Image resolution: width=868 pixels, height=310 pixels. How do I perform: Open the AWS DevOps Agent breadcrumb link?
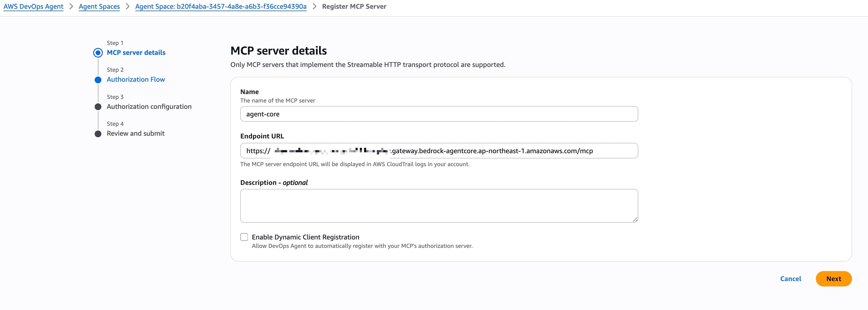[x=33, y=6]
